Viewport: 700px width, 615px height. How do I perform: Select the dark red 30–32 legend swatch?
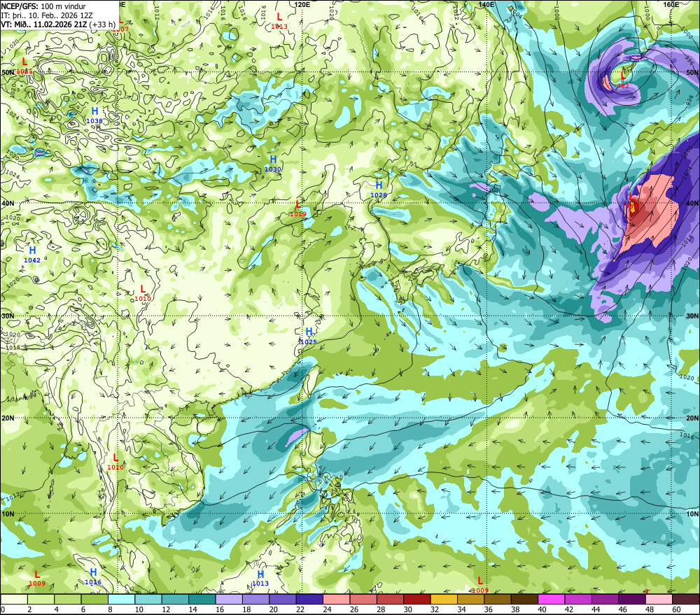tap(417, 600)
